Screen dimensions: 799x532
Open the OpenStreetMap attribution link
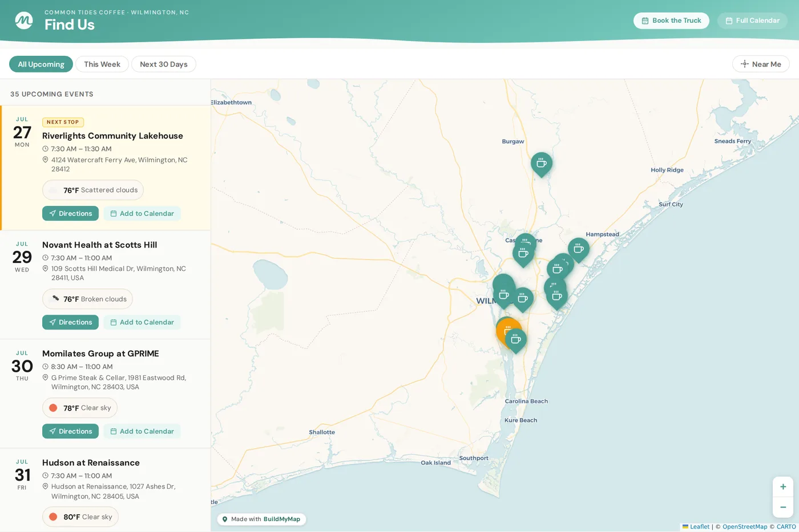coord(745,527)
